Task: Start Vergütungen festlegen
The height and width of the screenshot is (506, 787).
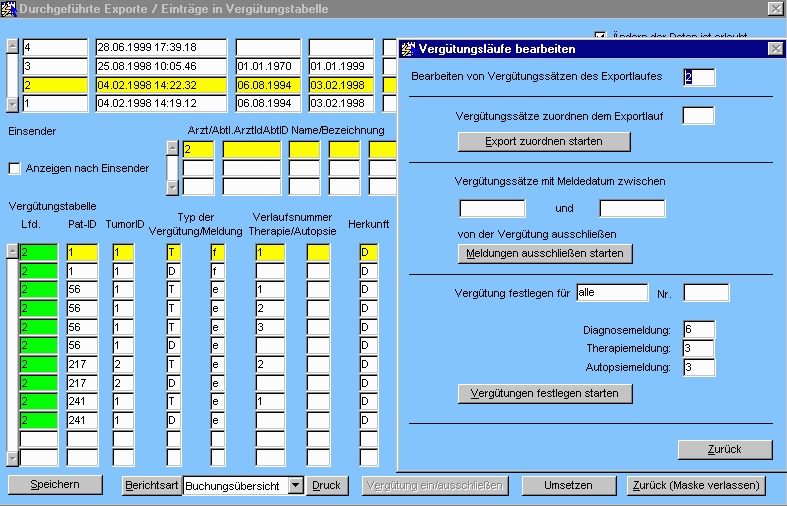Action: tap(545, 393)
